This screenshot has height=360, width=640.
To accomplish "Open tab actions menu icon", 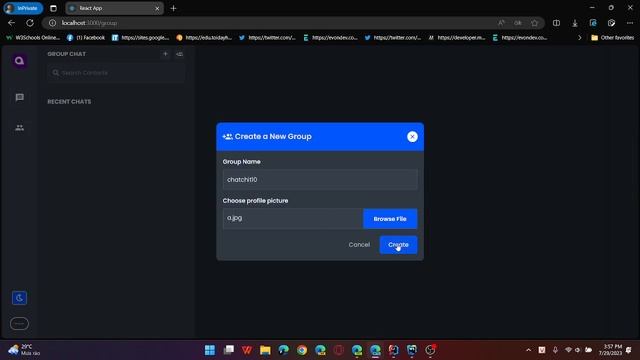I will click(x=53, y=8).
